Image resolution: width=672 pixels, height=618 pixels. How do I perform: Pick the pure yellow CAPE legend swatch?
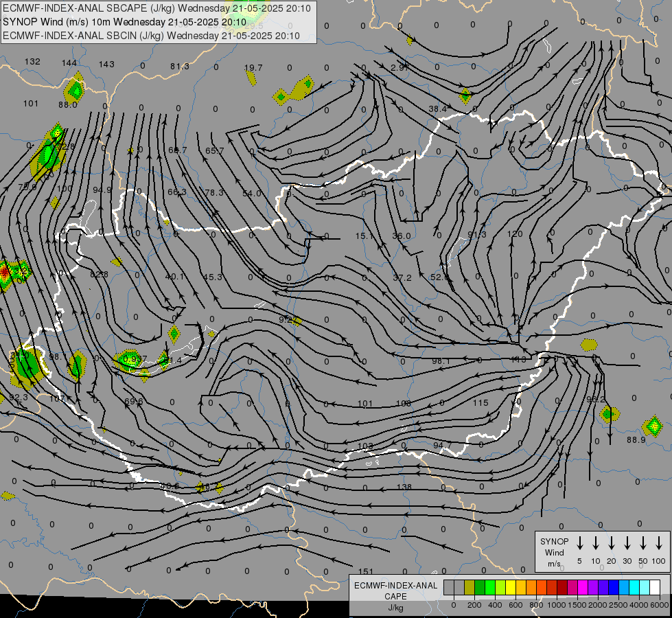tap(511, 588)
